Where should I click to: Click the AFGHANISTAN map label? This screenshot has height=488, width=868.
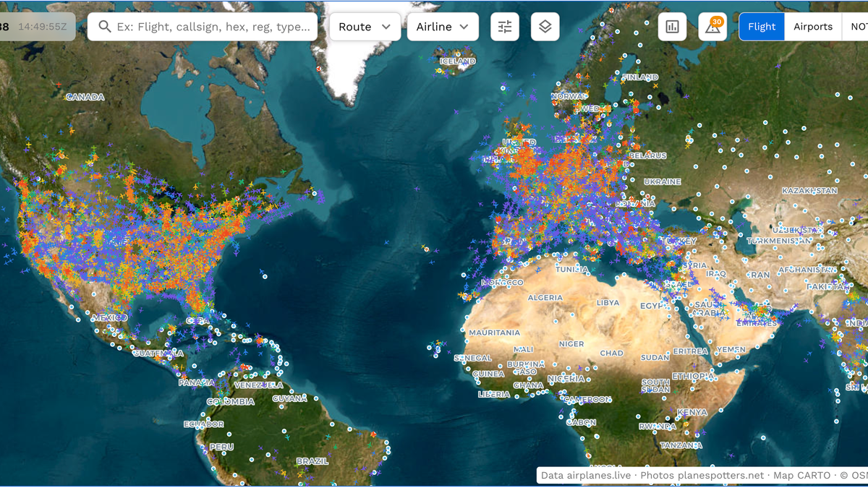coord(808,270)
